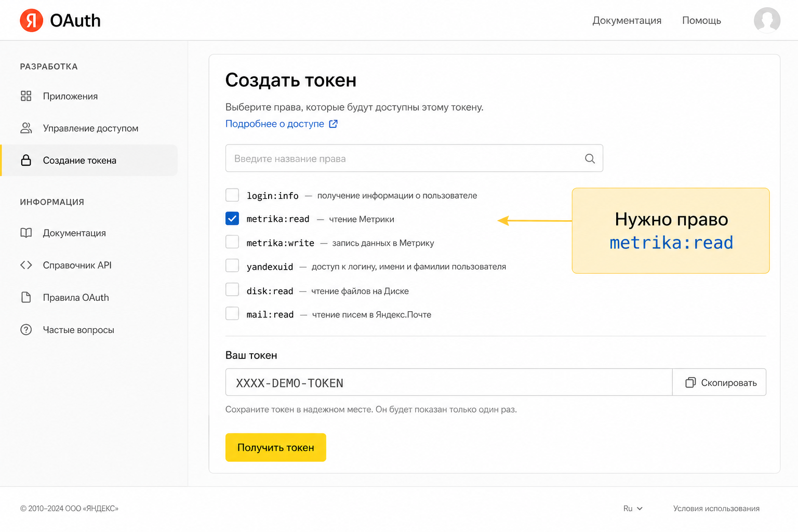Screen dimensions: 798x532
Task: Open Справочник API sidebar item
Action: pyautogui.click(x=77, y=265)
